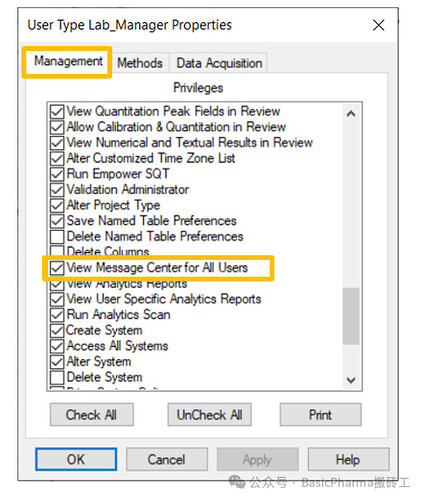The width and height of the screenshot is (424, 500).
Task: Close the Lab_Manager Properties dialog
Action: (378, 25)
